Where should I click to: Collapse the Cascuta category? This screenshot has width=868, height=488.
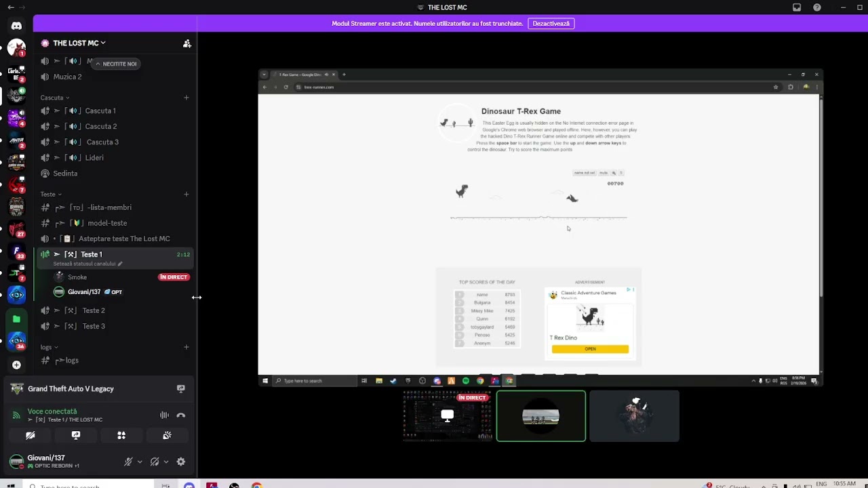tap(54, 98)
